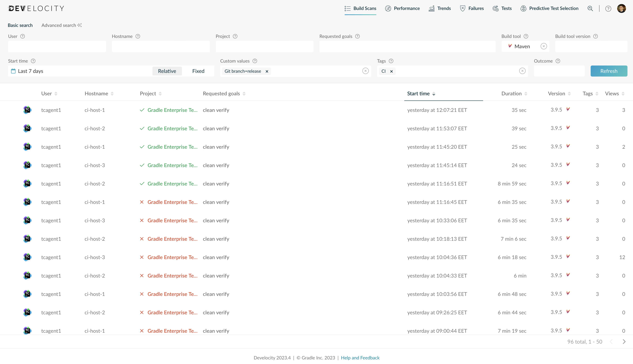Viewport: 633px width, 364px height.
Task: Click the Develocity logo
Action: tap(36, 8)
